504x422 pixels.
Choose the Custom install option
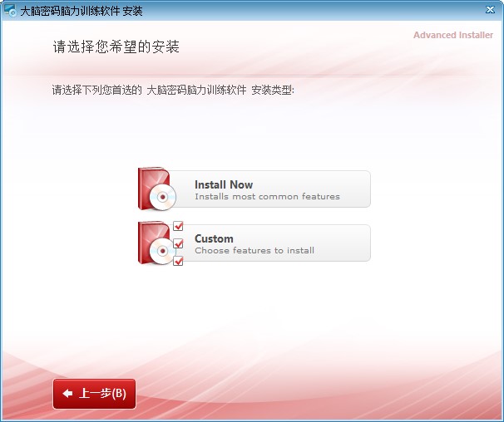pyautogui.click(x=254, y=243)
